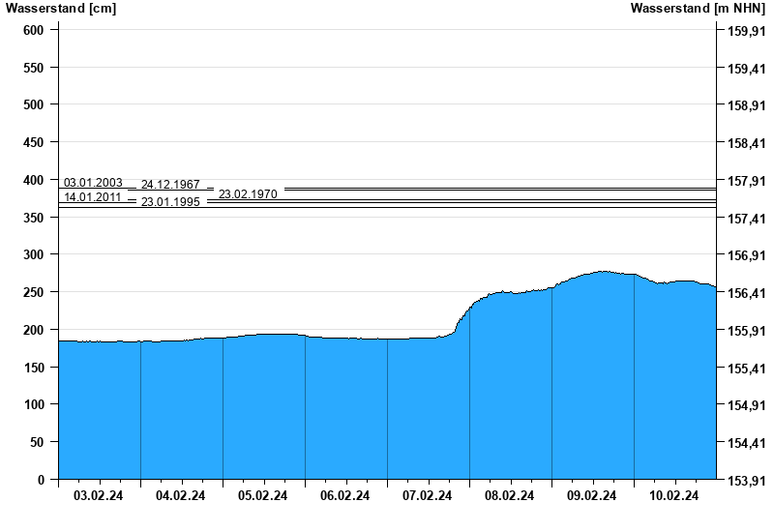Click the 450 cm axis value

point(34,142)
